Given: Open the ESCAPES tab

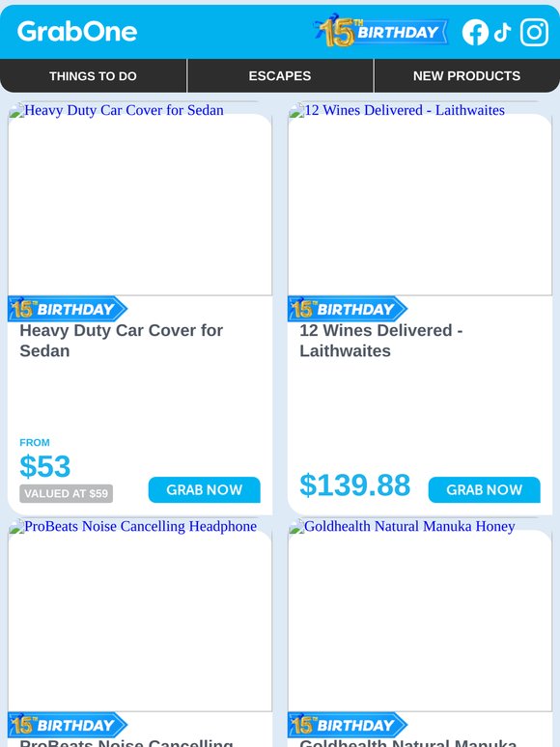Looking at the screenshot, I should pos(280,75).
